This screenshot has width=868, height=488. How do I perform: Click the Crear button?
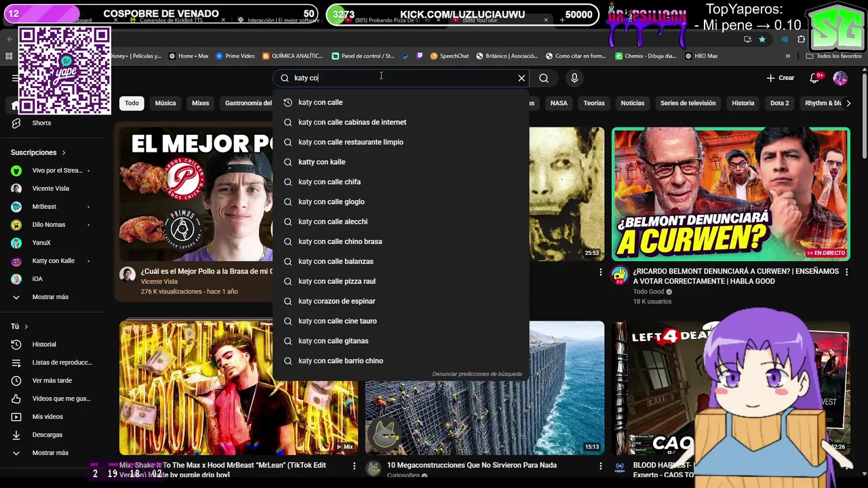tap(781, 78)
